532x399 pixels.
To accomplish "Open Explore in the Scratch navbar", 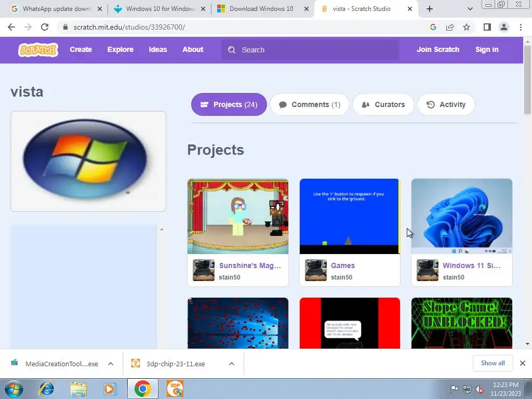I will pos(121,49).
